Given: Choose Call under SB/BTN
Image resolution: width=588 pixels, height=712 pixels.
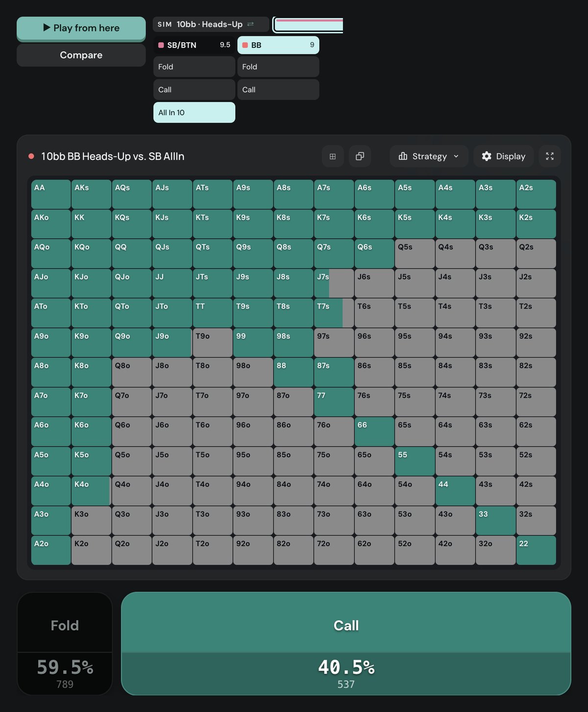Looking at the screenshot, I should click(x=194, y=90).
